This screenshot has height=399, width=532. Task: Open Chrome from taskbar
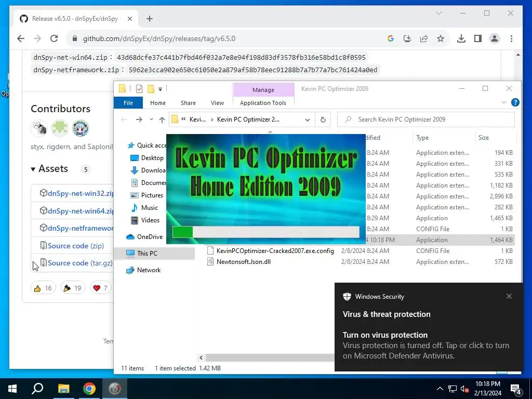click(89, 389)
